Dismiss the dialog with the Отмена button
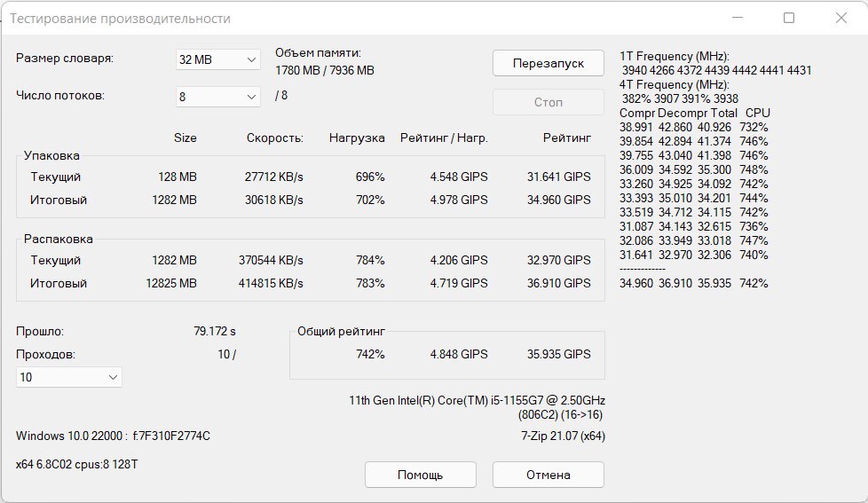This screenshot has width=868, height=503. pos(548,475)
